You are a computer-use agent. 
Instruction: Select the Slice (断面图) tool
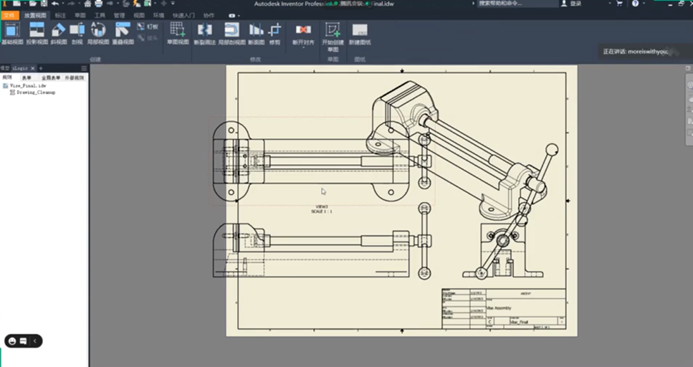point(256,33)
